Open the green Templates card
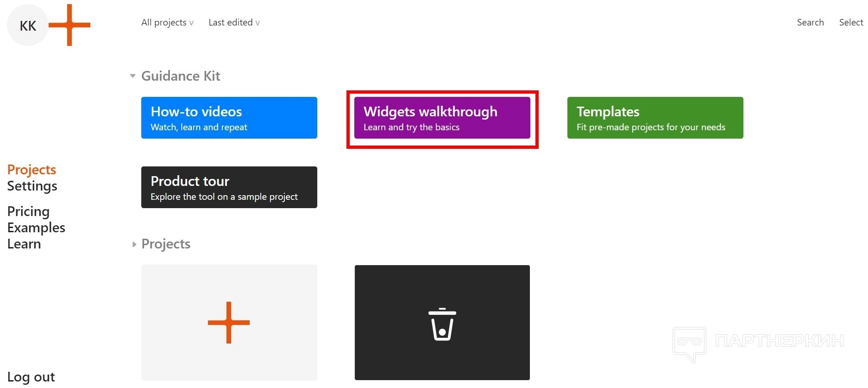The width and height of the screenshot is (868, 388). 655,118
